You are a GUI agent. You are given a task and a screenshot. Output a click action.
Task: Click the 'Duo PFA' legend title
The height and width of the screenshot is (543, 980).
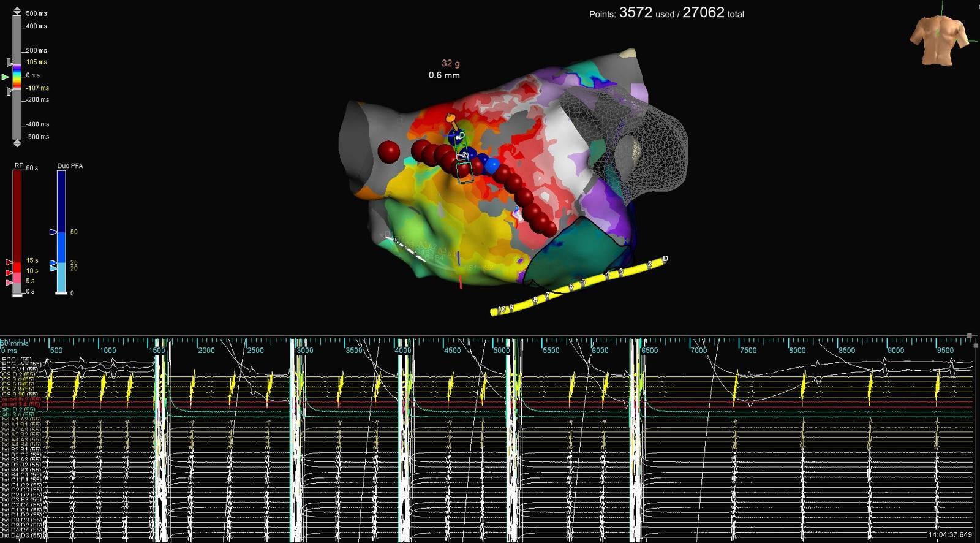[70, 166]
